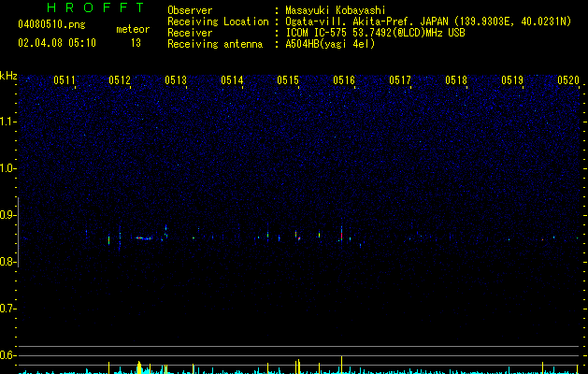Select the file name 04080510.png
Viewport: 588px width, 374px height.
51,25
